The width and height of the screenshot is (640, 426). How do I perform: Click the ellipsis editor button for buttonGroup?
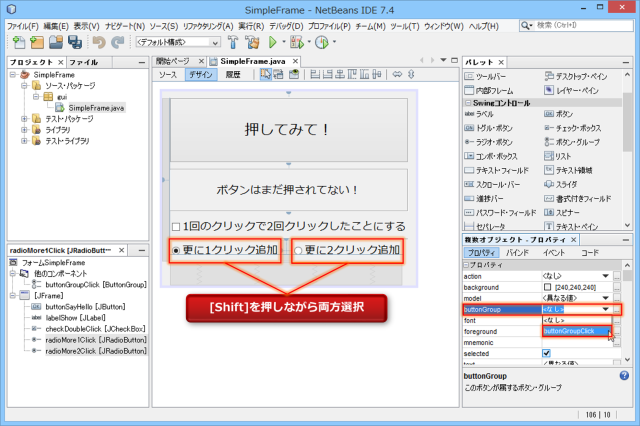click(617, 310)
